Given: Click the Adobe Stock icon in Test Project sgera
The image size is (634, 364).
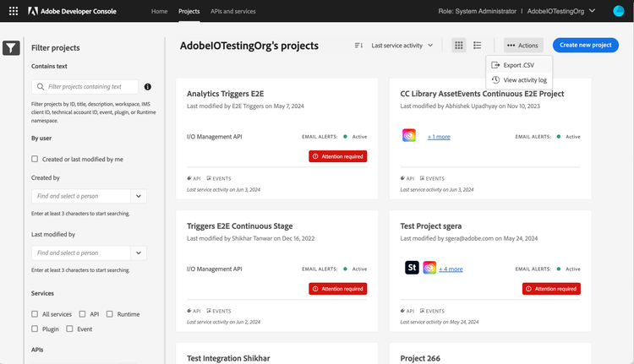Looking at the screenshot, I should [x=412, y=268].
